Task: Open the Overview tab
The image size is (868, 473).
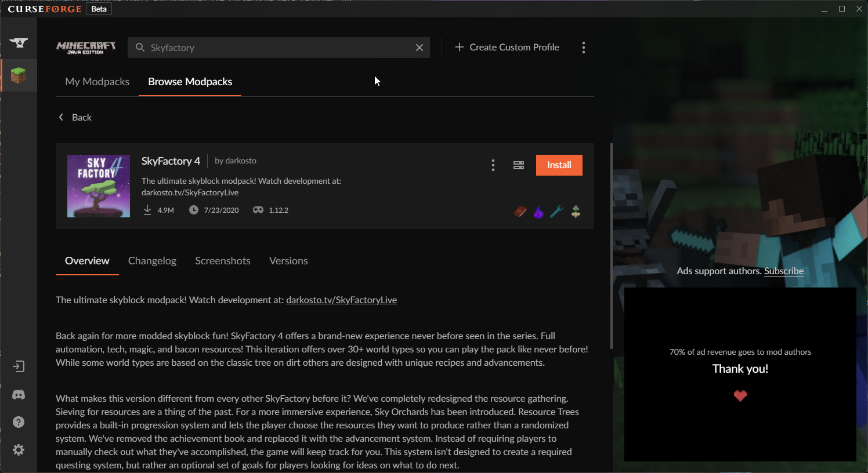Action: click(87, 261)
